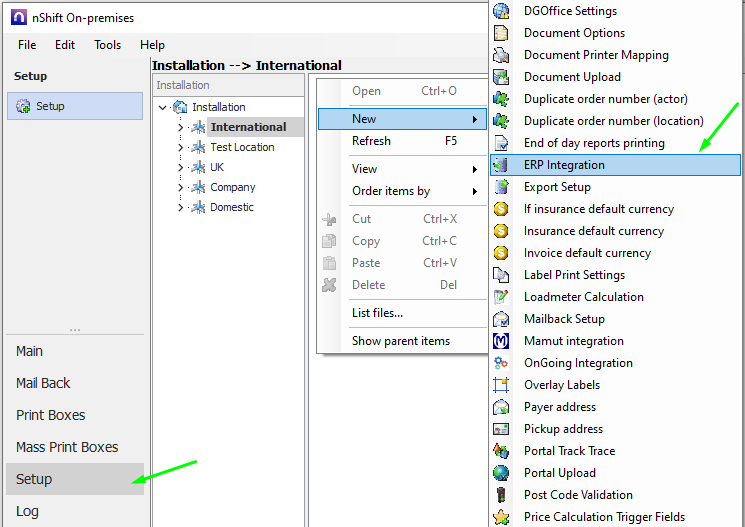Open the Order items by submenu arrow
The image size is (745, 527).
[474, 192]
